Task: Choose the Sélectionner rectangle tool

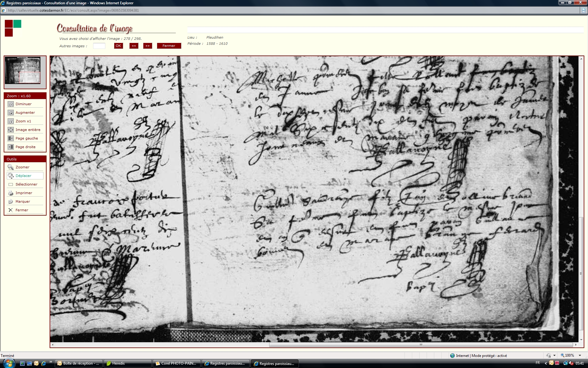Action: (11, 185)
